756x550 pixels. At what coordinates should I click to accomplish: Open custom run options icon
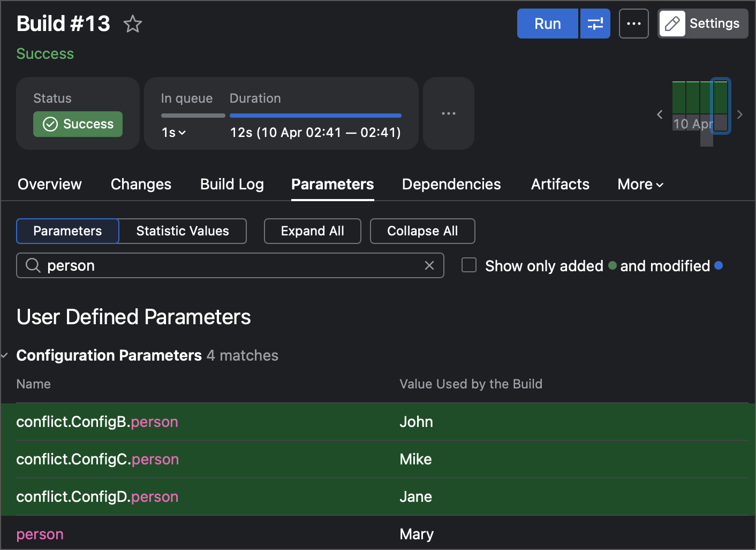coord(595,24)
